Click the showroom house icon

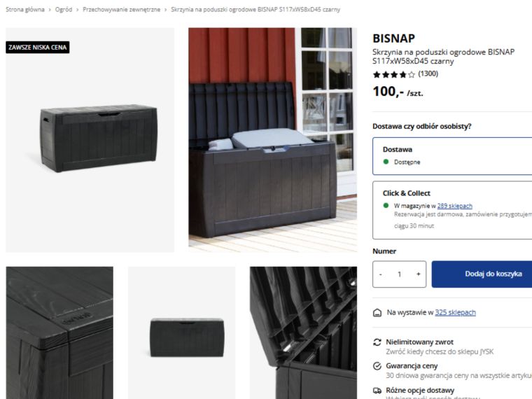pyautogui.click(x=377, y=313)
